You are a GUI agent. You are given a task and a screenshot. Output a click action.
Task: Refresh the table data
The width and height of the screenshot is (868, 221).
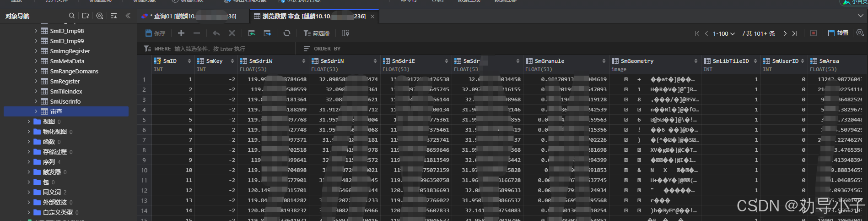tap(287, 33)
